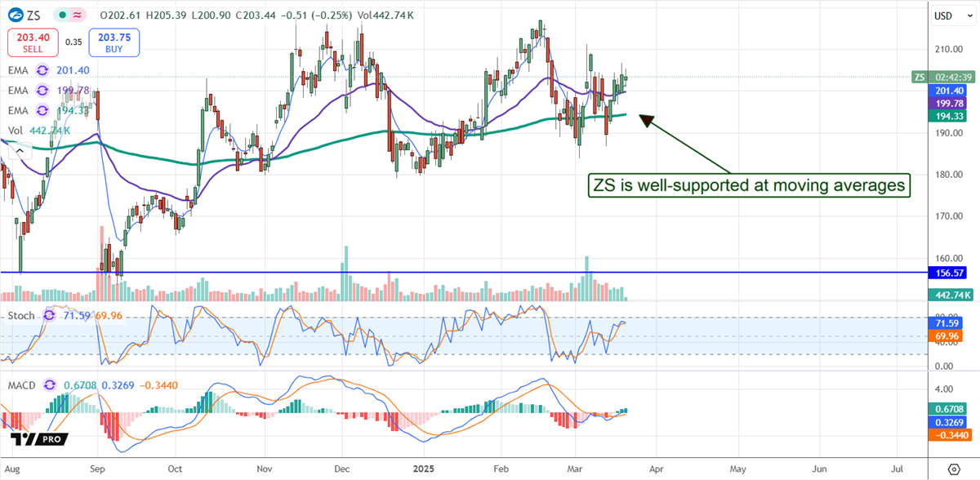
Task: Click the ZS company logo icon
Action: [16, 16]
